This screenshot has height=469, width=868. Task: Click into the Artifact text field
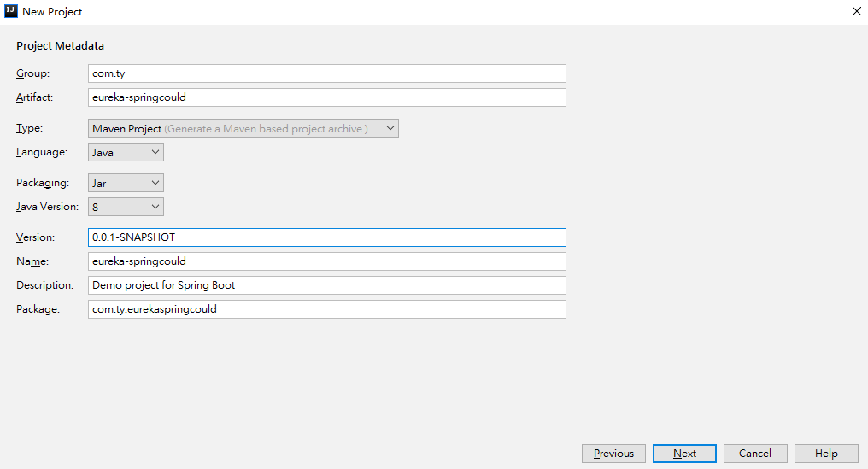326,97
